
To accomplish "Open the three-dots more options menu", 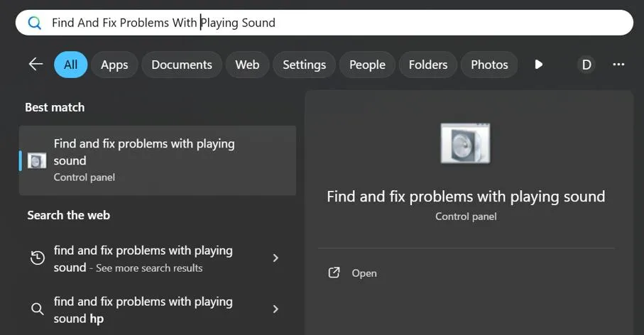I will click(618, 65).
